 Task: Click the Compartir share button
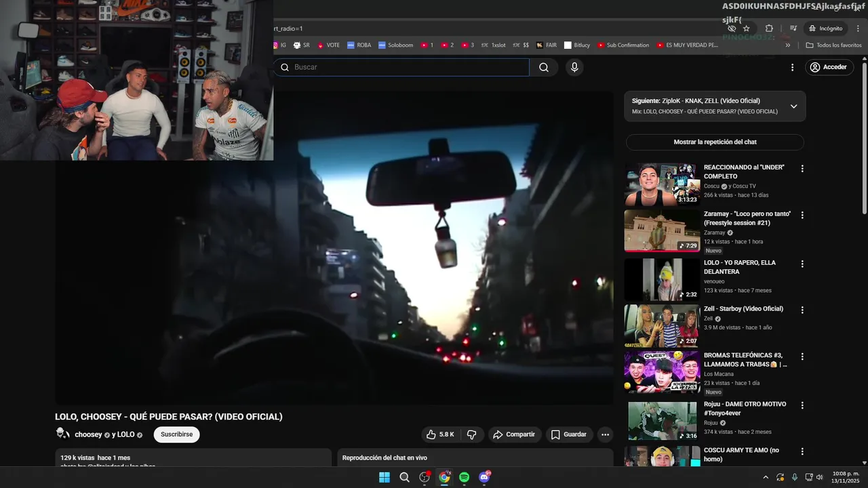(513, 434)
